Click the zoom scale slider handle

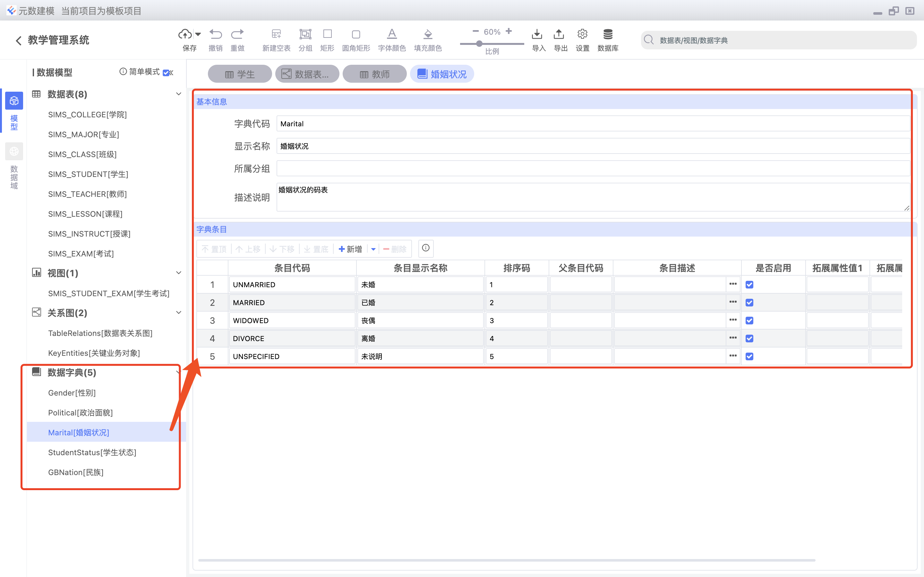click(x=479, y=44)
